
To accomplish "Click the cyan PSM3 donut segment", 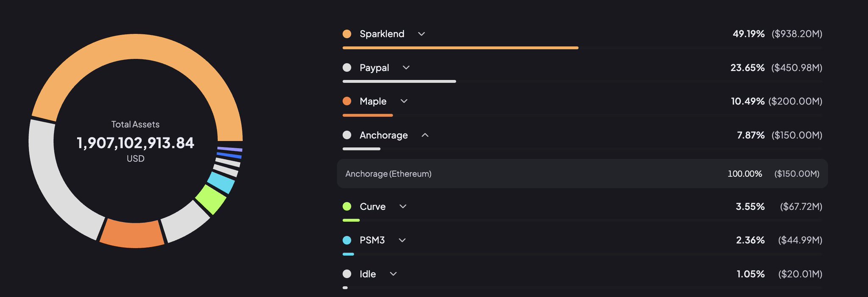I will 221,183.
